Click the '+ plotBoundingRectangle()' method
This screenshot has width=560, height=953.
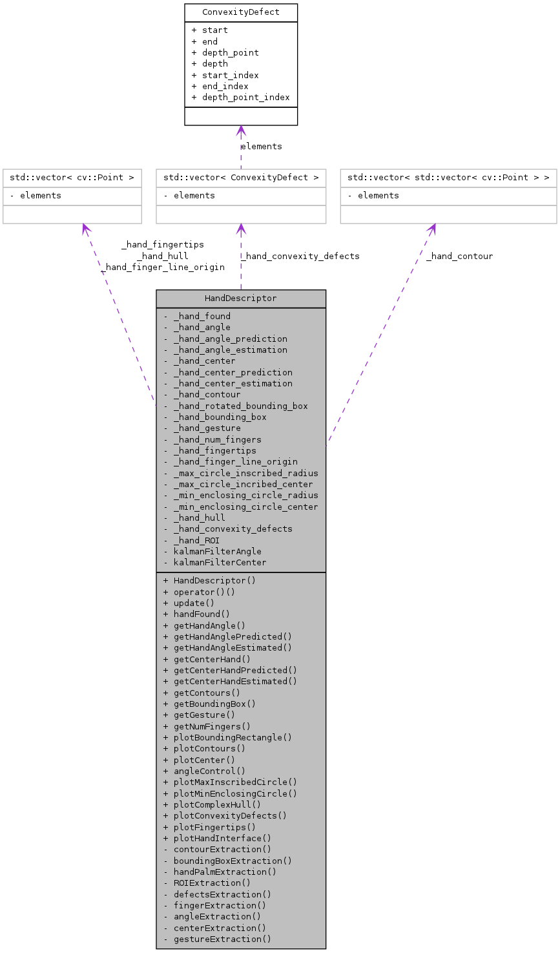228,737
